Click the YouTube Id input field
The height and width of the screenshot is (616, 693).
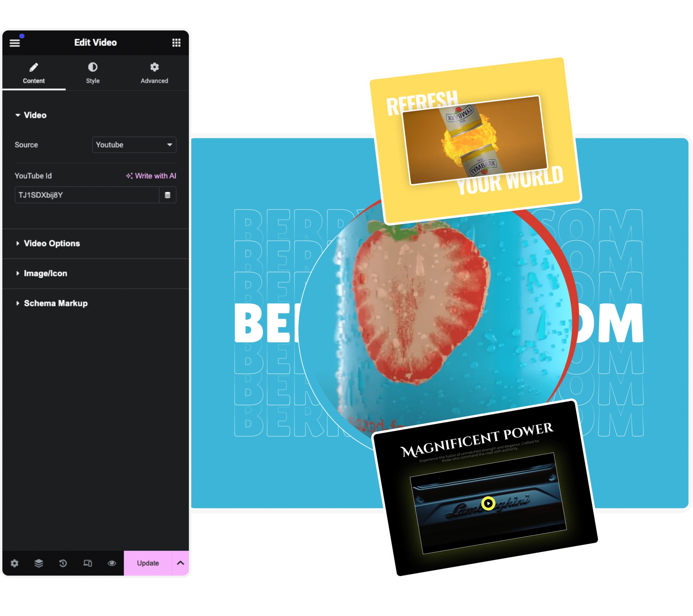(88, 196)
